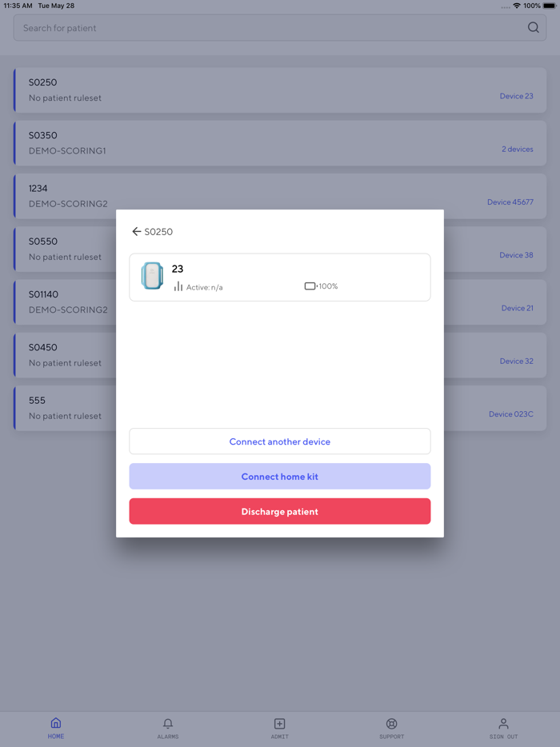Open the Alarms bell tab

tap(168, 728)
